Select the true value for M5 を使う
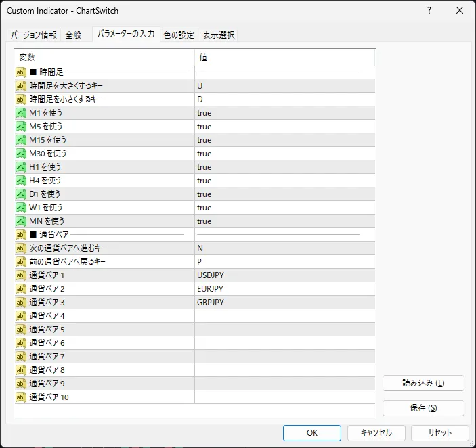 pyautogui.click(x=204, y=127)
